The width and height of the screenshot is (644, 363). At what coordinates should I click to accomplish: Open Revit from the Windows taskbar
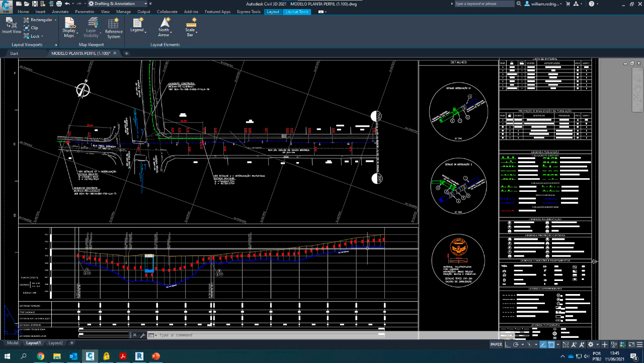[139, 356]
